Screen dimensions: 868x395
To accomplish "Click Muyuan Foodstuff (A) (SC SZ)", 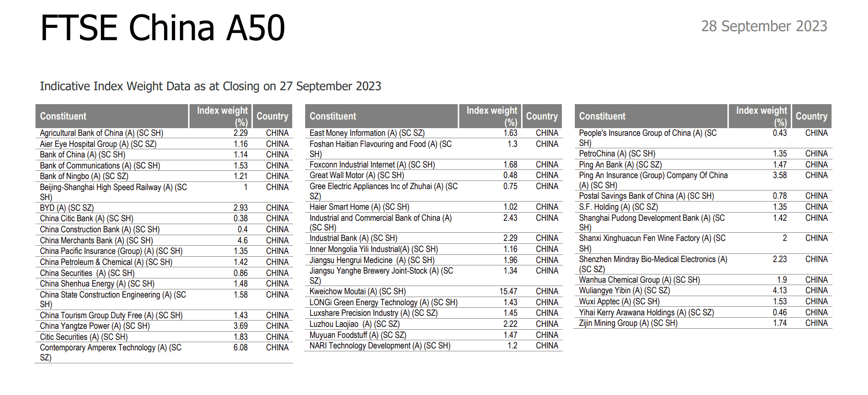I will [358, 335].
